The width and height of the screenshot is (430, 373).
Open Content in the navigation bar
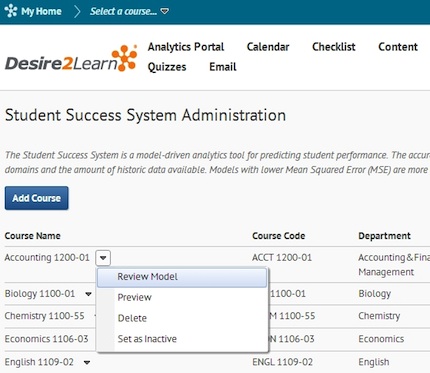pos(398,47)
